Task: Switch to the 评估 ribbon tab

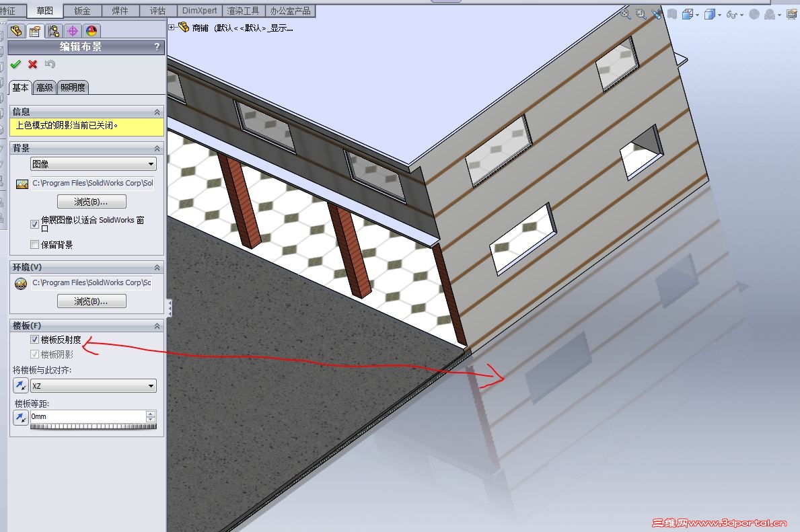Action: point(157,11)
